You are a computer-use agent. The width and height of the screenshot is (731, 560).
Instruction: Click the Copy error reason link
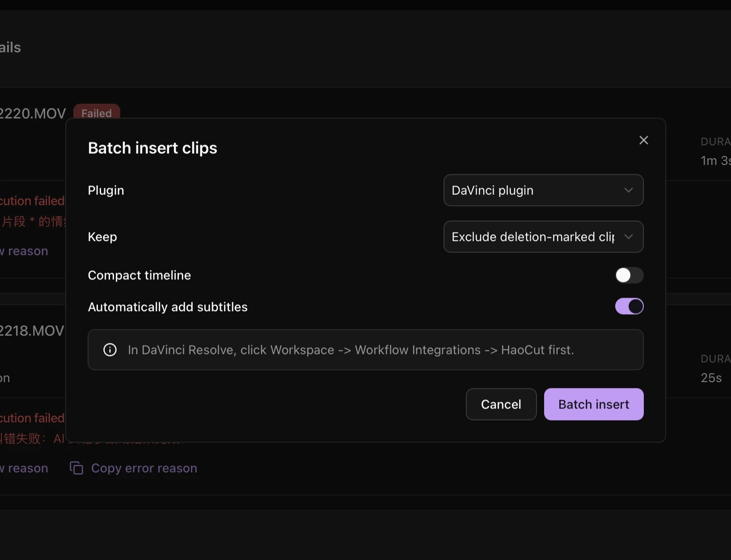tap(144, 468)
